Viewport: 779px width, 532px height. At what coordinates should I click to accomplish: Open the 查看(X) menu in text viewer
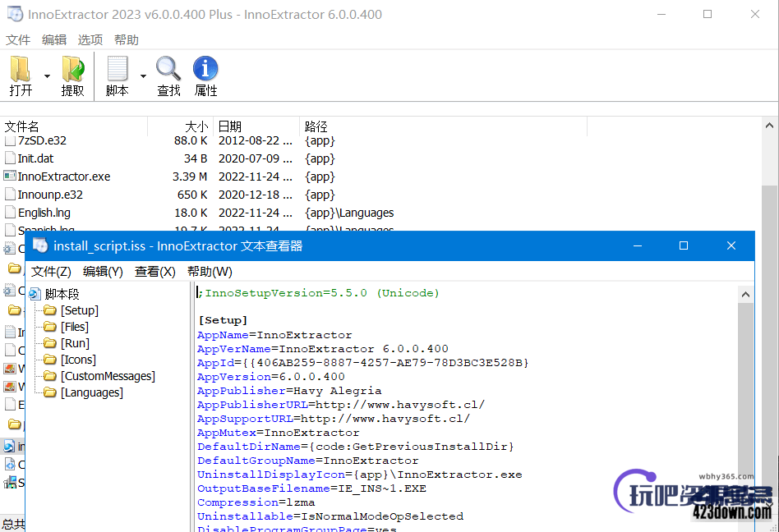click(155, 272)
